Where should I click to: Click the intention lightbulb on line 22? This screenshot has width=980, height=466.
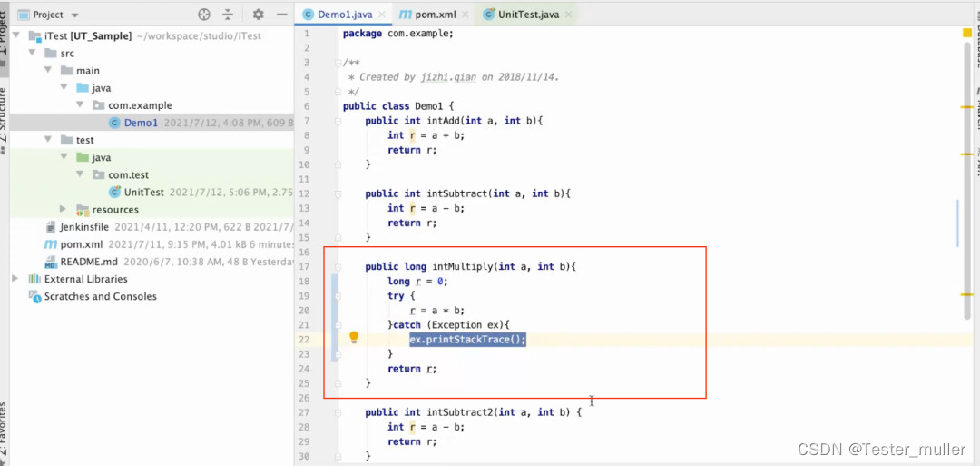(x=354, y=339)
